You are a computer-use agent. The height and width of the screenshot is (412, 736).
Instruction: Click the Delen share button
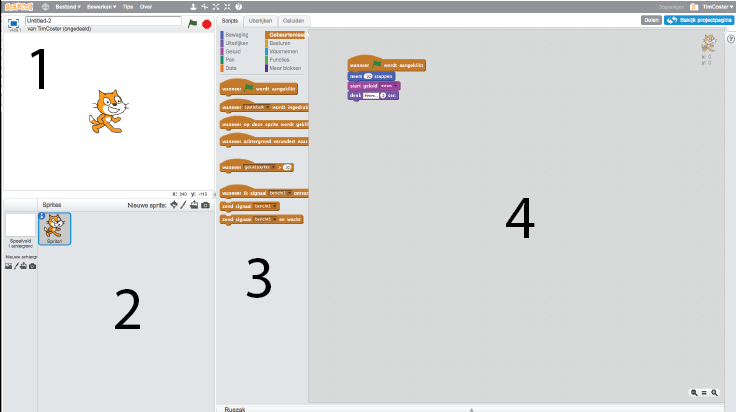coord(650,20)
